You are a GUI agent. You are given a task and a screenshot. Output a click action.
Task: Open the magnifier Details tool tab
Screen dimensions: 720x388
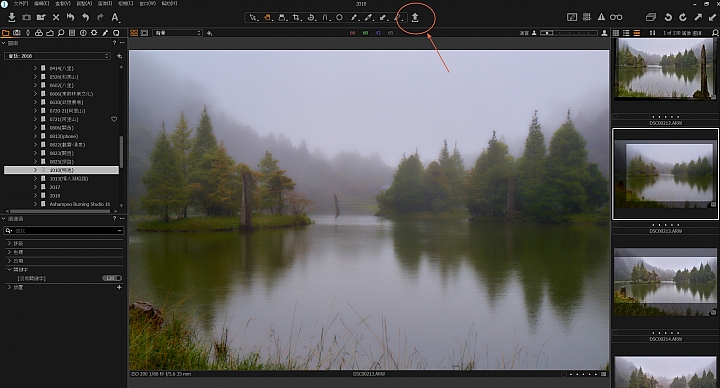pos(61,33)
